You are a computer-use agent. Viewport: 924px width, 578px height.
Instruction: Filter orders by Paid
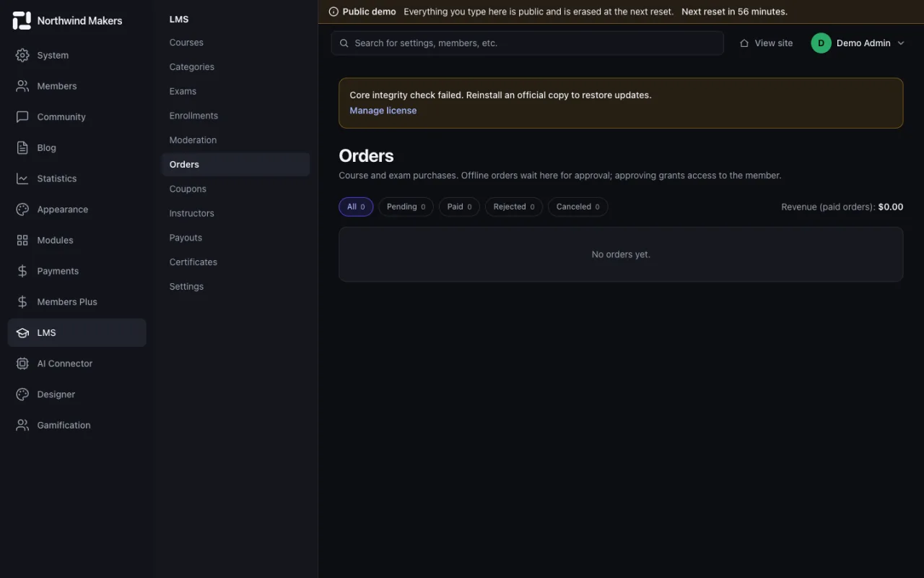(459, 207)
